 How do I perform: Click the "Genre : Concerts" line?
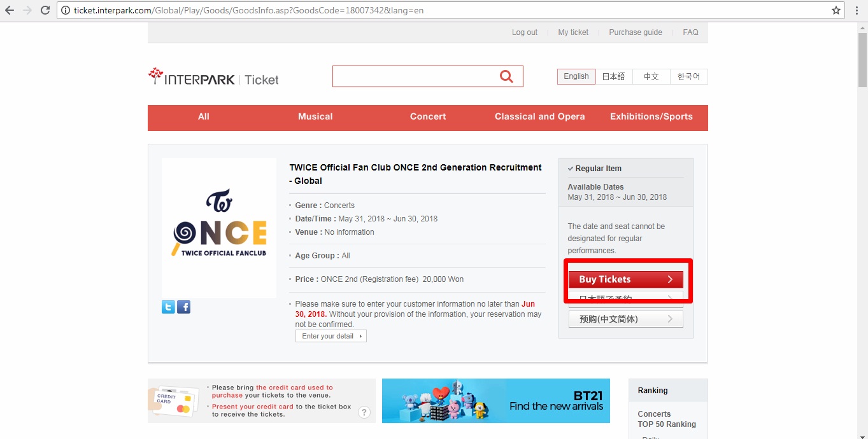(x=325, y=206)
